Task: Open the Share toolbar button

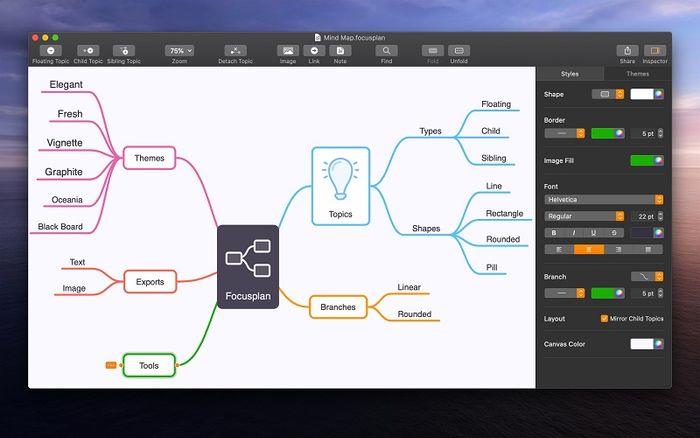Action: 627,50
